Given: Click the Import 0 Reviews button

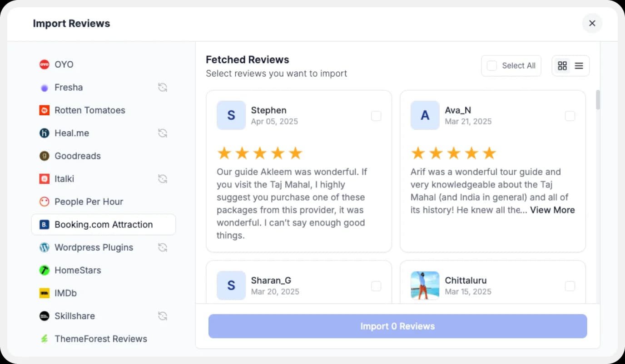Looking at the screenshot, I should pyautogui.click(x=397, y=326).
